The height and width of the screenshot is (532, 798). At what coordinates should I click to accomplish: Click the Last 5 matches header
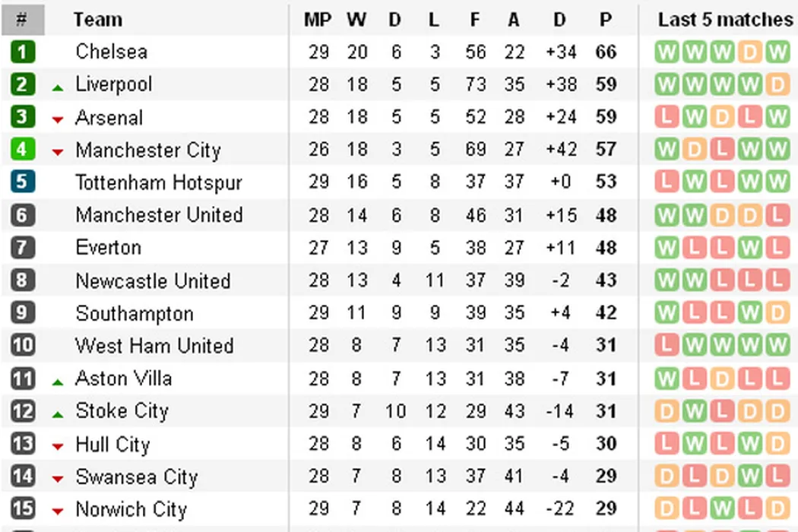click(x=724, y=20)
